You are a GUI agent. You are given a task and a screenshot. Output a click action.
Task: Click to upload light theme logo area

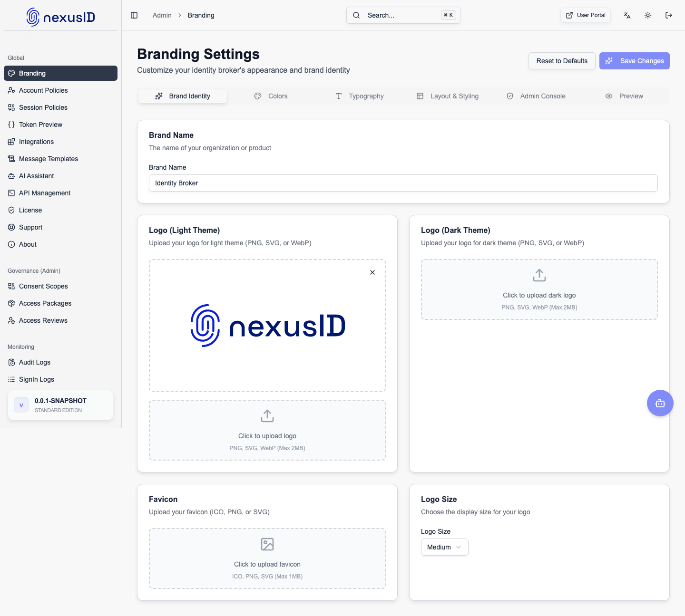tap(267, 430)
